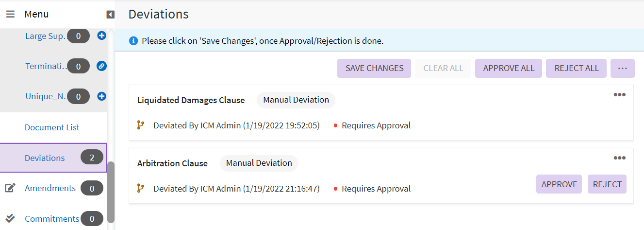Click the Amendments edit icon
The width and height of the screenshot is (644, 230).
pos(10,188)
